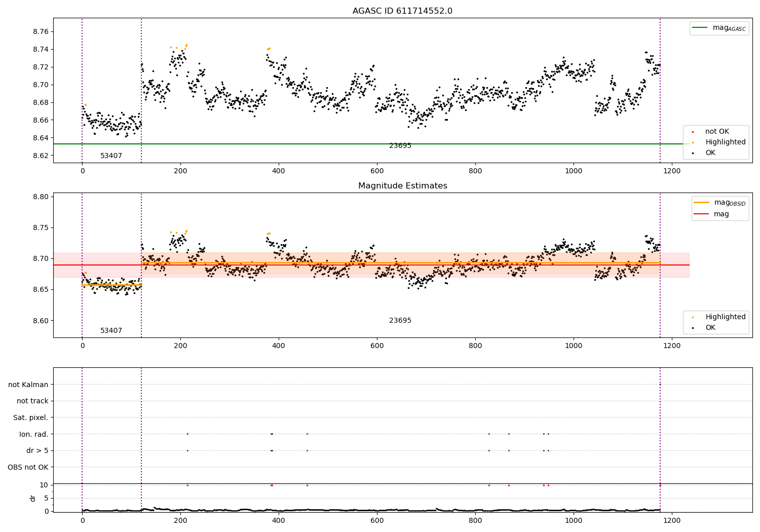Click "Highlighted" in the top plot legend
This screenshot has height=532, width=760.
(726, 142)
